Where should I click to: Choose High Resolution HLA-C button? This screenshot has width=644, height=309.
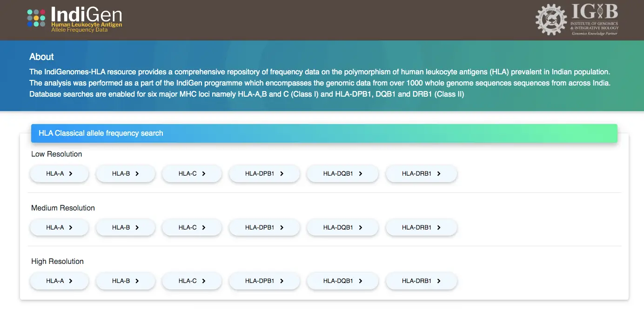point(192,281)
